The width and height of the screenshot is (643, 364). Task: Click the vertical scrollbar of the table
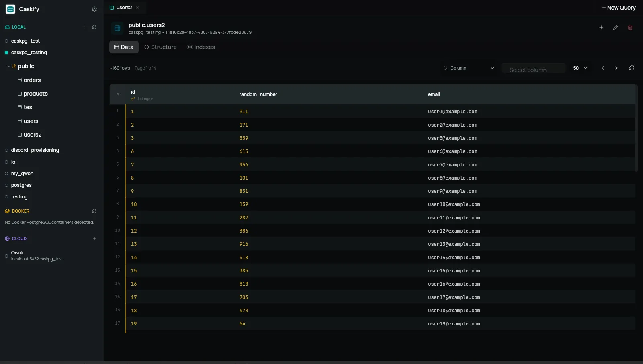point(636,129)
